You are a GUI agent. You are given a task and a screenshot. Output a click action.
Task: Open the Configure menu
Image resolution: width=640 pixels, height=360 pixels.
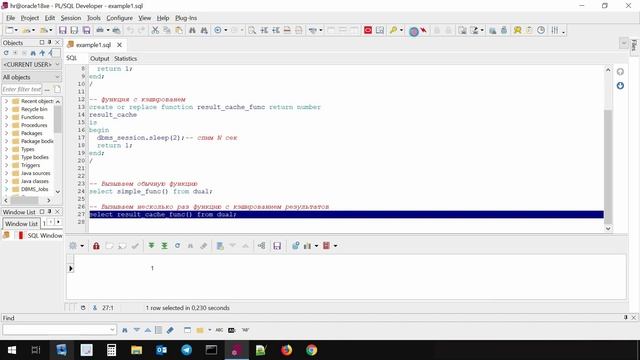coord(119,18)
